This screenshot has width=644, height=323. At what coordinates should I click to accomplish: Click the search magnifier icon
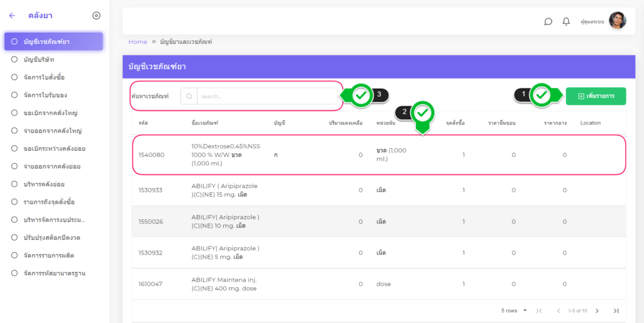[189, 96]
